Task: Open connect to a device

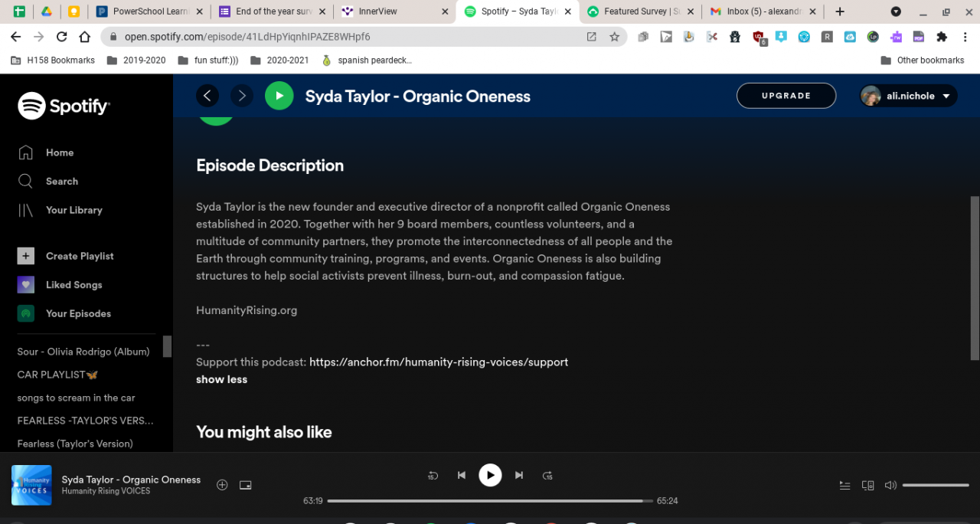Action: pyautogui.click(x=867, y=485)
